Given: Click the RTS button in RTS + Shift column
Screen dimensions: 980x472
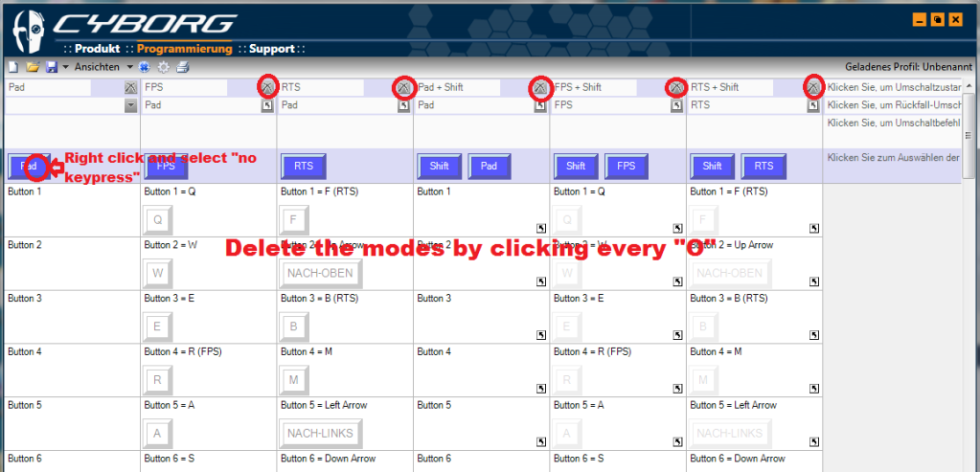Looking at the screenshot, I should (x=763, y=167).
